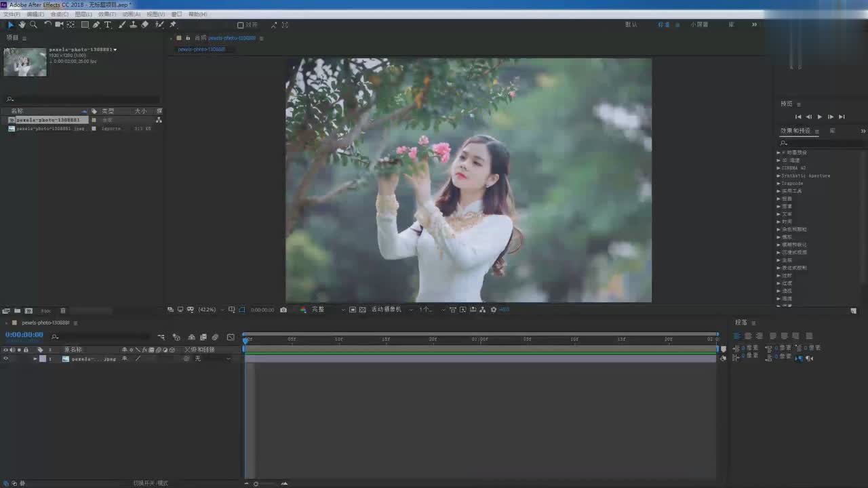This screenshot has height=488, width=868.
Task: Enable motion blur switch in timeline
Action: click(x=215, y=337)
